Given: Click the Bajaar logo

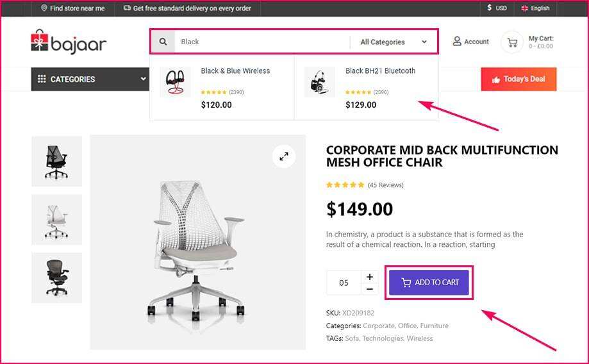Looking at the screenshot, I should pos(69,42).
